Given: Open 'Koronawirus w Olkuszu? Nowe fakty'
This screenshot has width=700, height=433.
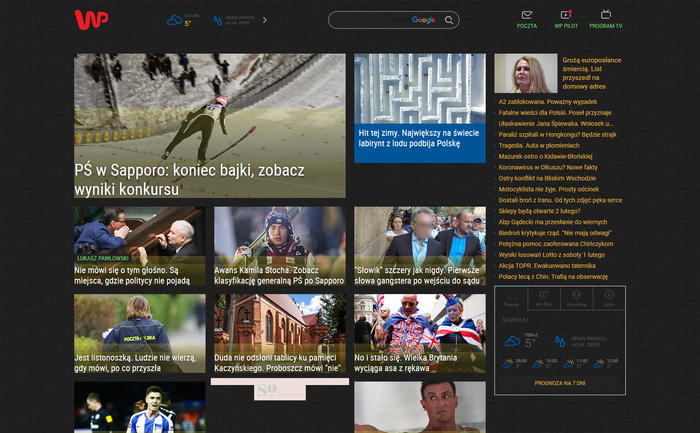Looking at the screenshot, I should tap(548, 167).
